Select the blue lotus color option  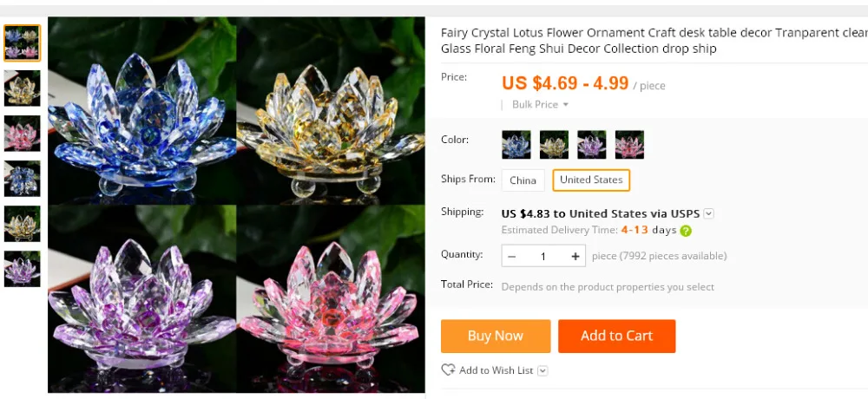(x=516, y=145)
